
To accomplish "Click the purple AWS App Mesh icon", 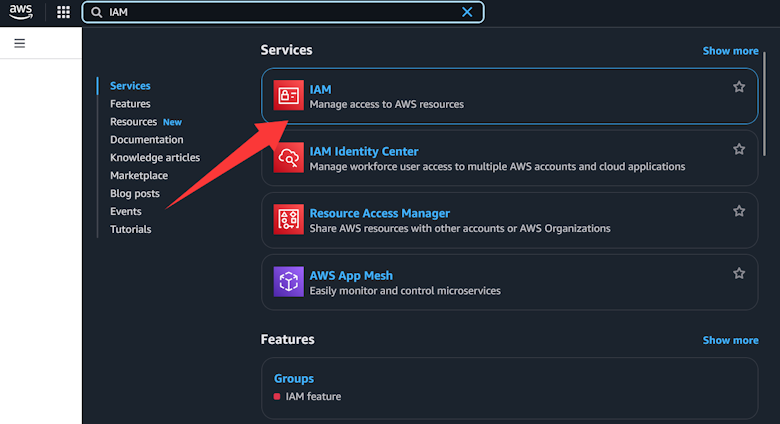I will 288,282.
